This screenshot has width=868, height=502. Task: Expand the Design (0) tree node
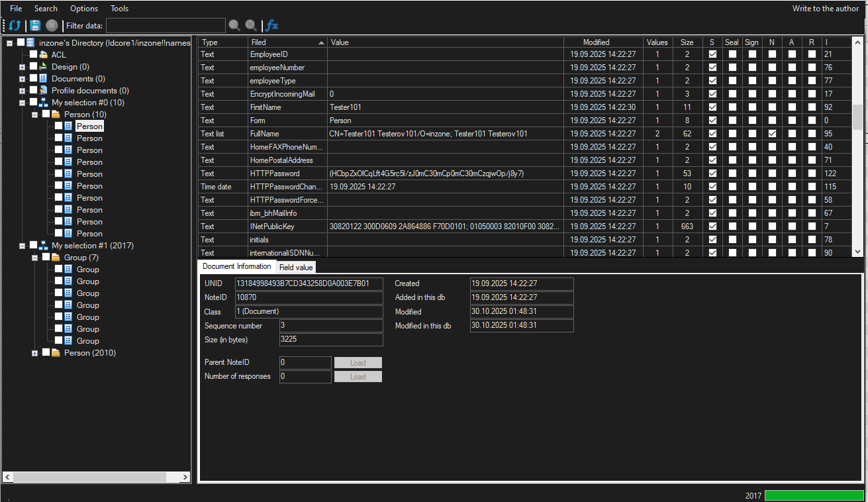tap(22, 67)
